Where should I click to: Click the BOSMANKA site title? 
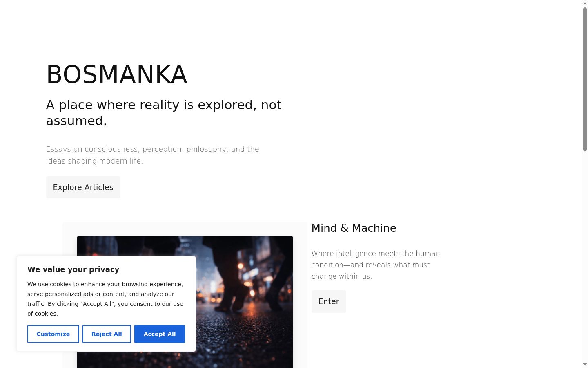click(x=117, y=74)
